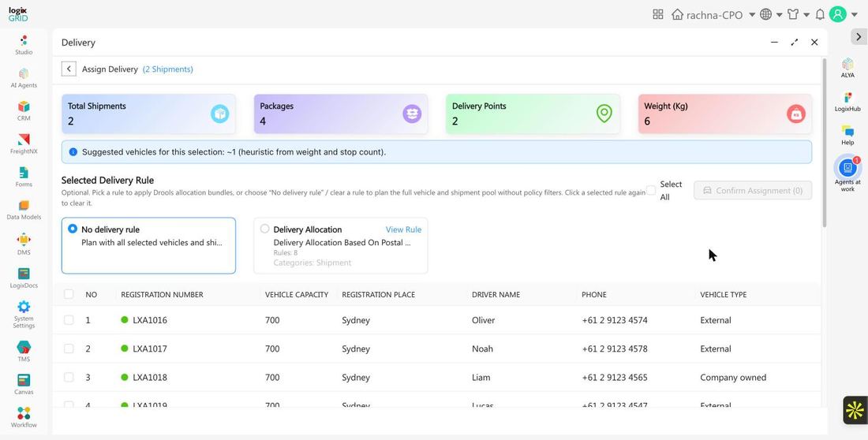868x440 pixels.
Task: Click the Phone column header
Action: pos(594,294)
